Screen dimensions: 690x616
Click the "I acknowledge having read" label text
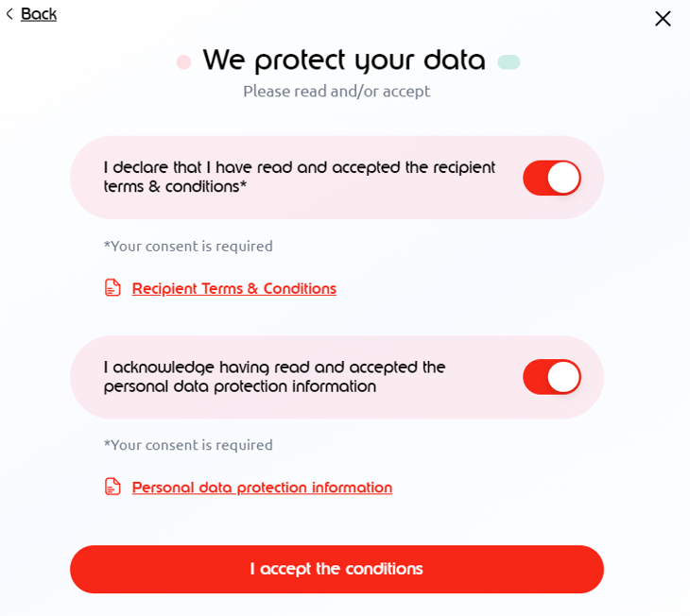coord(274,376)
